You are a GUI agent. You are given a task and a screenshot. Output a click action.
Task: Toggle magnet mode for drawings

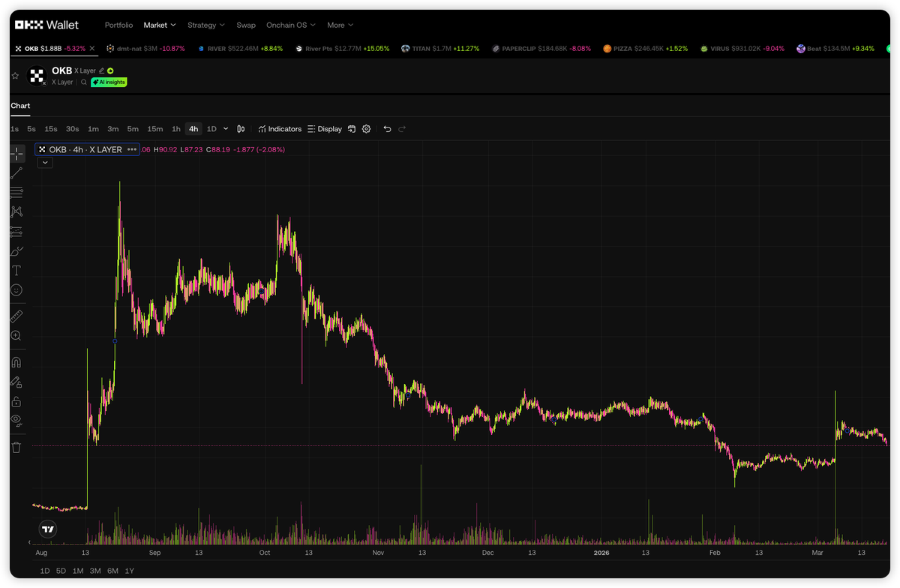tap(16, 362)
